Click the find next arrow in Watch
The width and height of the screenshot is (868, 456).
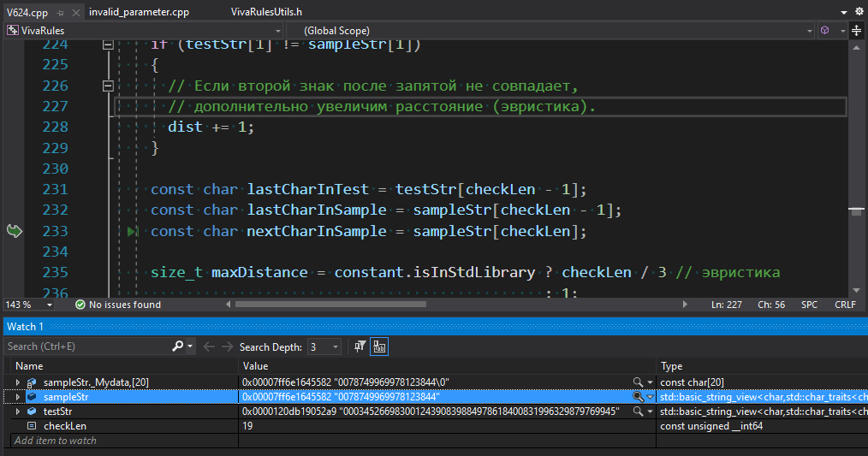coord(228,346)
